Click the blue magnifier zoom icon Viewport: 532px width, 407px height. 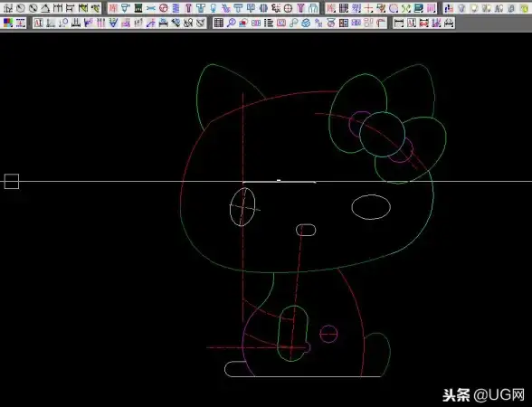coord(232,23)
